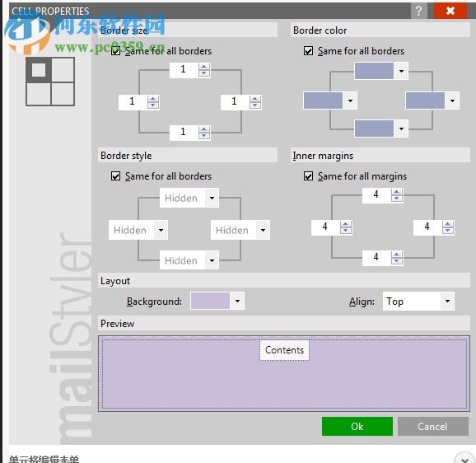Increase the right border size stepper
This screenshot has width=476, height=463.
255,99
